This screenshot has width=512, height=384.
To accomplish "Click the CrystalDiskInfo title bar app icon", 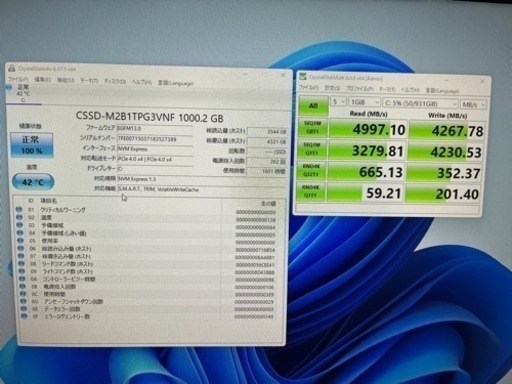I will [x=12, y=69].
